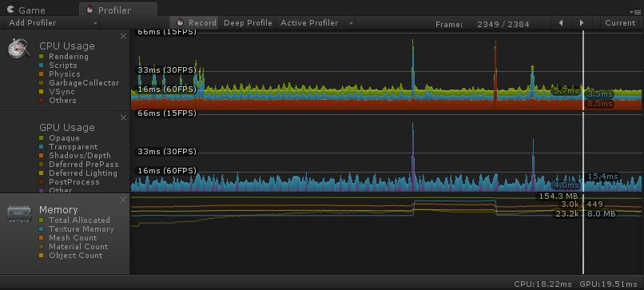Select the CPU Usage title
Screen dimensions: 644x290
(x=67, y=46)
